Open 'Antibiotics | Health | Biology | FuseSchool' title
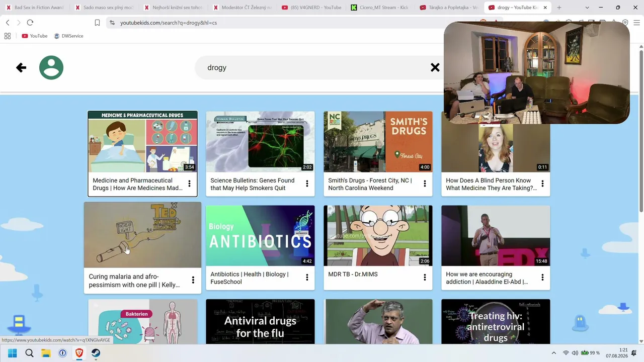 point(250,278)
